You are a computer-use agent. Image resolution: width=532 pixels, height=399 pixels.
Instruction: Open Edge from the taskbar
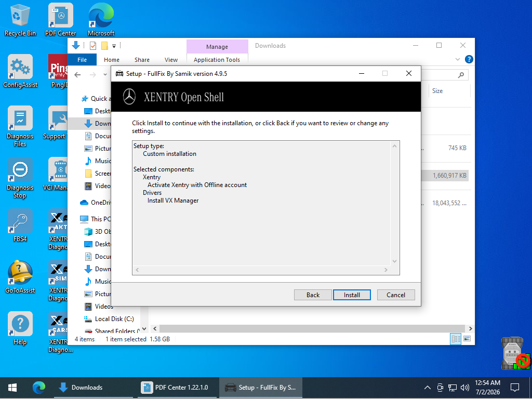(39, 388)
